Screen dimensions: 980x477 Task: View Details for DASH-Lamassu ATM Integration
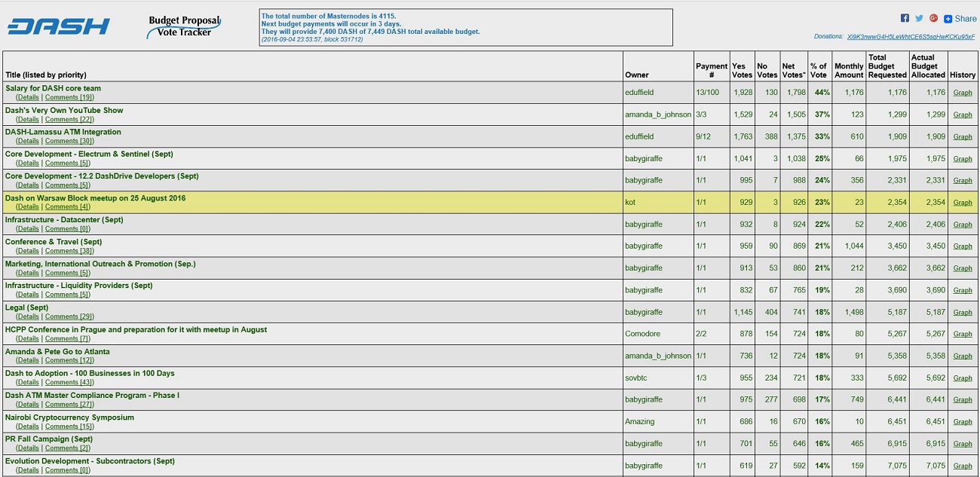28,141
